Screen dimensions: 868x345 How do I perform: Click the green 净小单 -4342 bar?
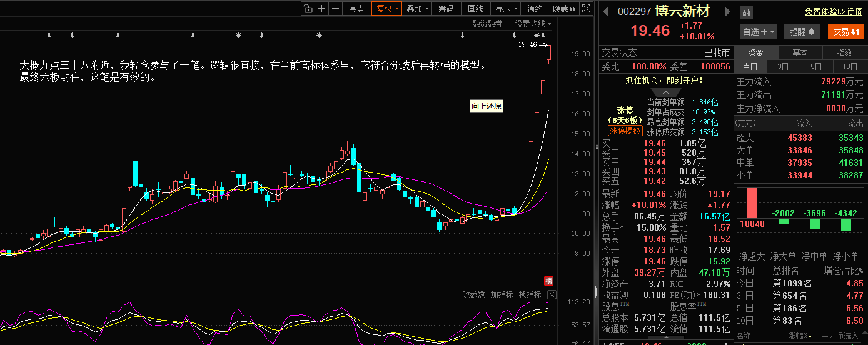point(845,225)
